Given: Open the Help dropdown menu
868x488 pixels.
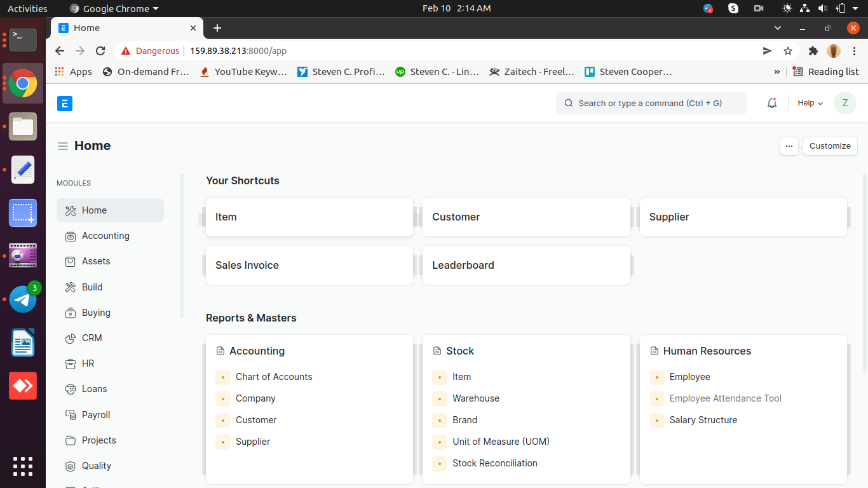Looking at the screenshot, I should 810,102.
